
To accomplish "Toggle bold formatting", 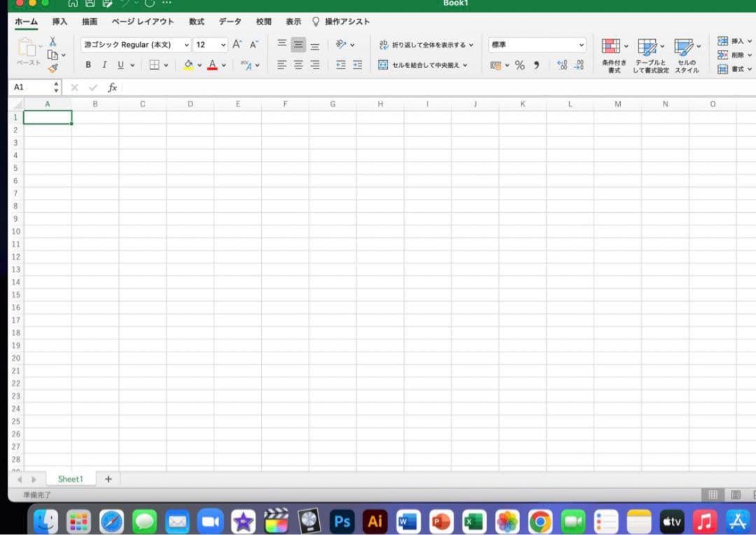I will click(x=88, y=64).
